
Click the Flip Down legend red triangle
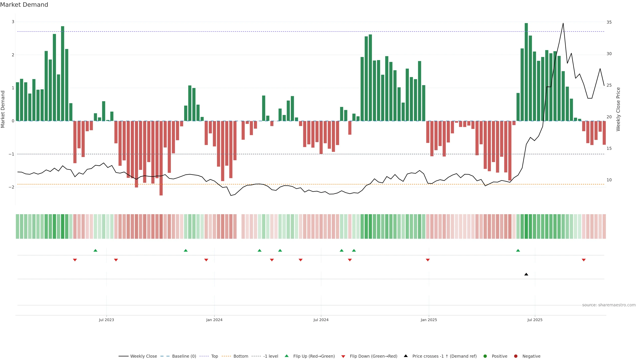point(343,356)
